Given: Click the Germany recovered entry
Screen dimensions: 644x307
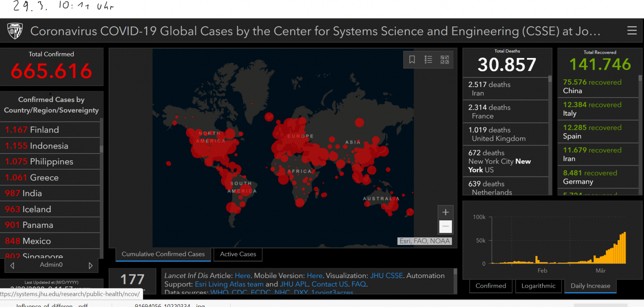Looking at the screenshot, I should 598,177.
